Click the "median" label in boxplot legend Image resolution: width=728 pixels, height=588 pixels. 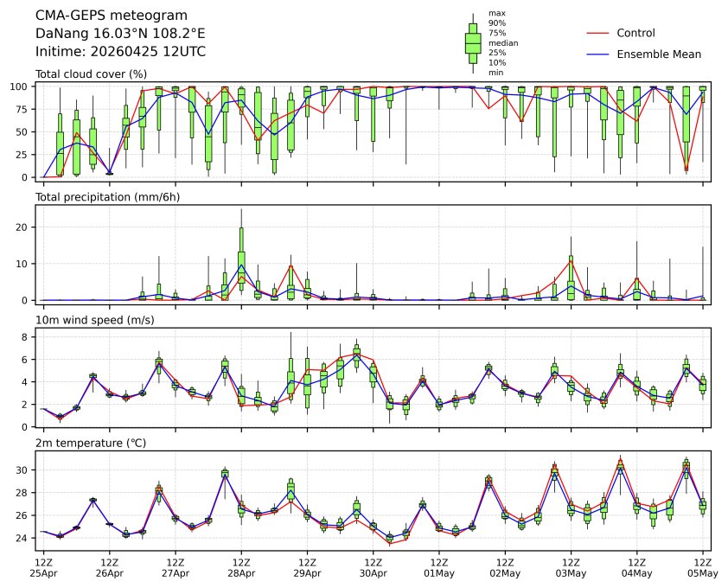(x=501, y=42)
